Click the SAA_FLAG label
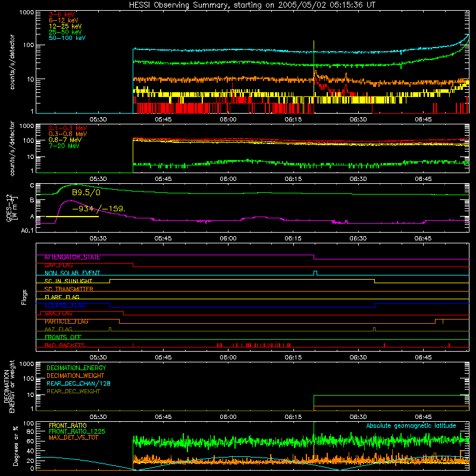This screenshot has height=476, width=476. (58, 314)
